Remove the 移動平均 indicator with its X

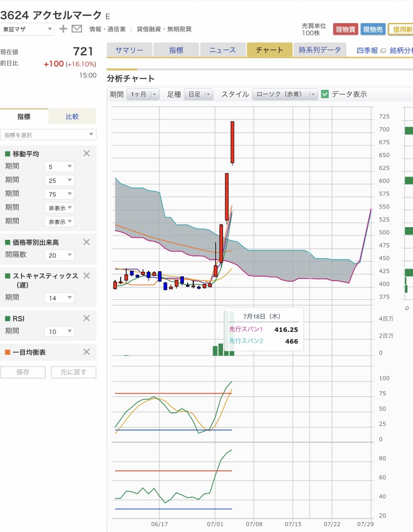pyautogui.click(x=87, y=153)
